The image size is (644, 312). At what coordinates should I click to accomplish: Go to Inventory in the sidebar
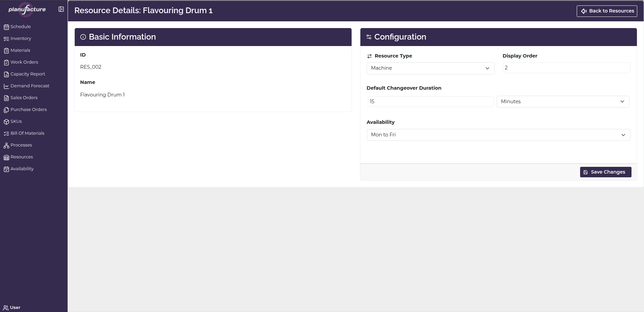(21, 38)
